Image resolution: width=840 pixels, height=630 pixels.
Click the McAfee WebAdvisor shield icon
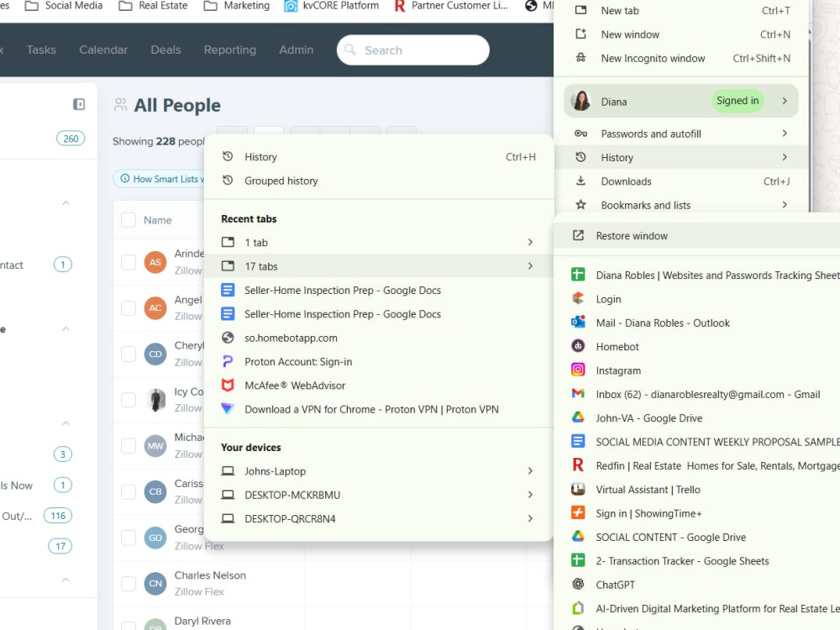pos(228,386)
